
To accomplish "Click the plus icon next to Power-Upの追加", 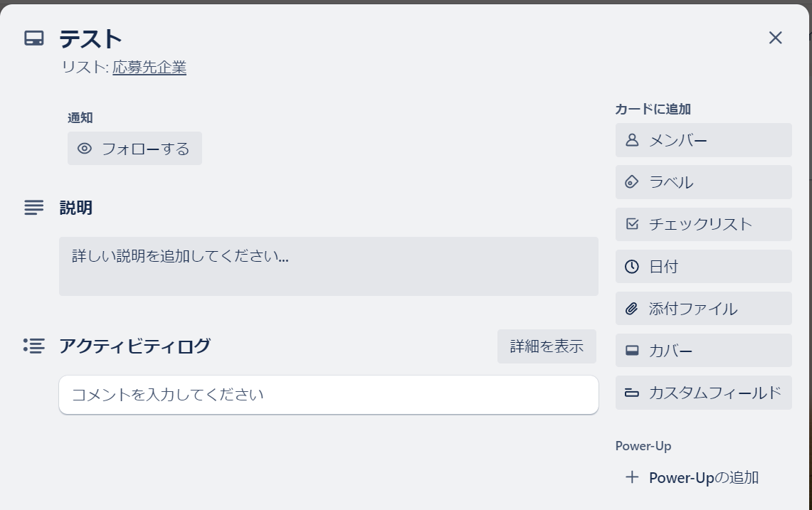I will 632,477.
